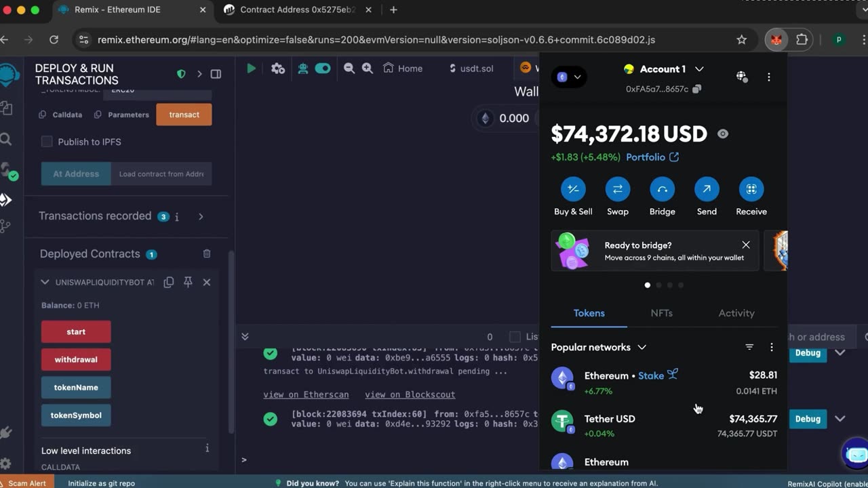
Task: Zoom in the editor
Action: [x=368, y=68]
